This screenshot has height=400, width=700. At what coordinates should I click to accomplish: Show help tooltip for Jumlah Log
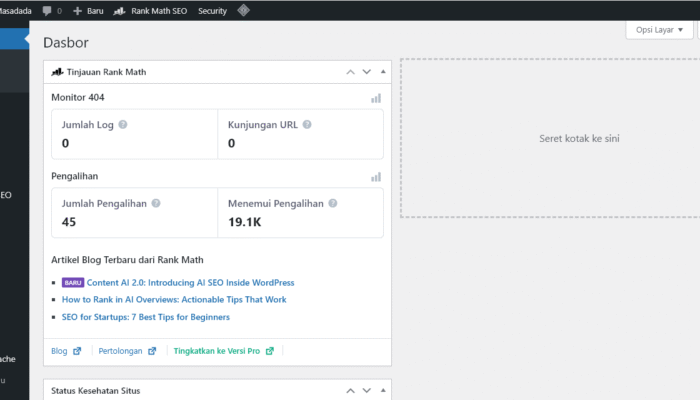coord(123,125)
